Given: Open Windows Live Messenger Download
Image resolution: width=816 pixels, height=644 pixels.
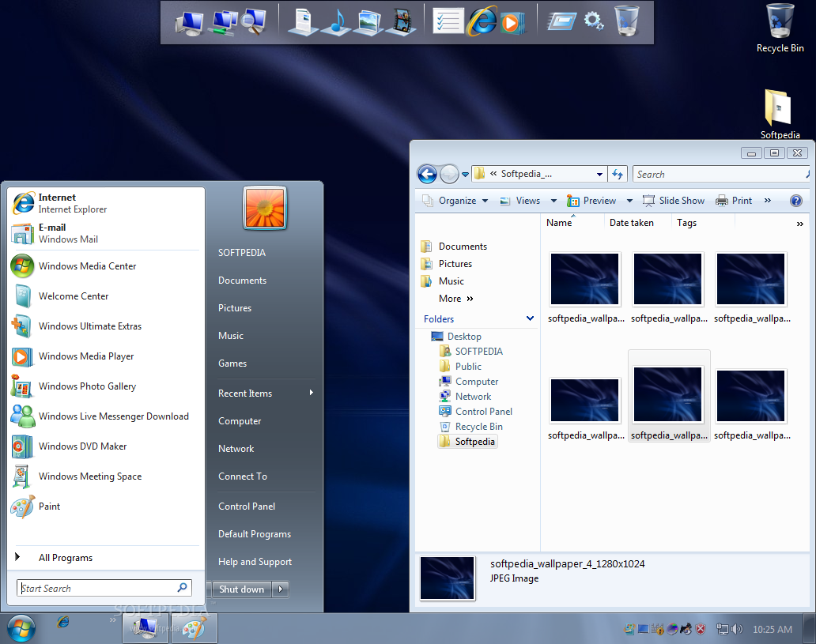Looking at the screenshot, I should (104, 416).
